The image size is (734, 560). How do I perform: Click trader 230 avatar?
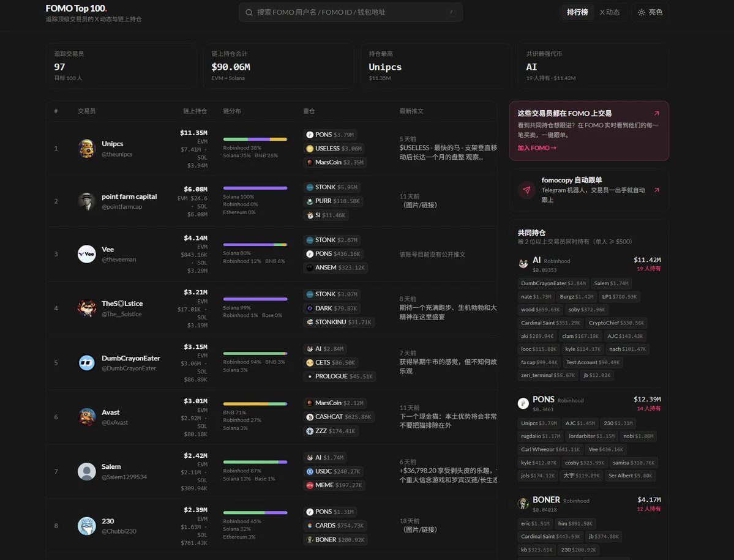point(86,526)
